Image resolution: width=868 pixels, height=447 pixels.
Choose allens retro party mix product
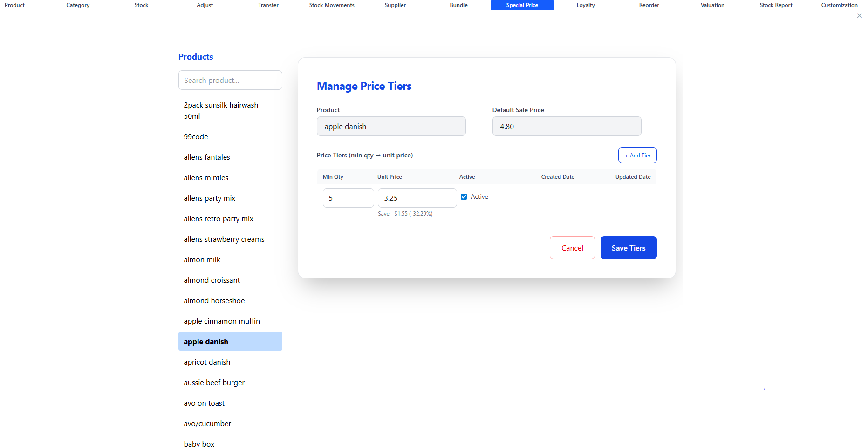point(230,218)
